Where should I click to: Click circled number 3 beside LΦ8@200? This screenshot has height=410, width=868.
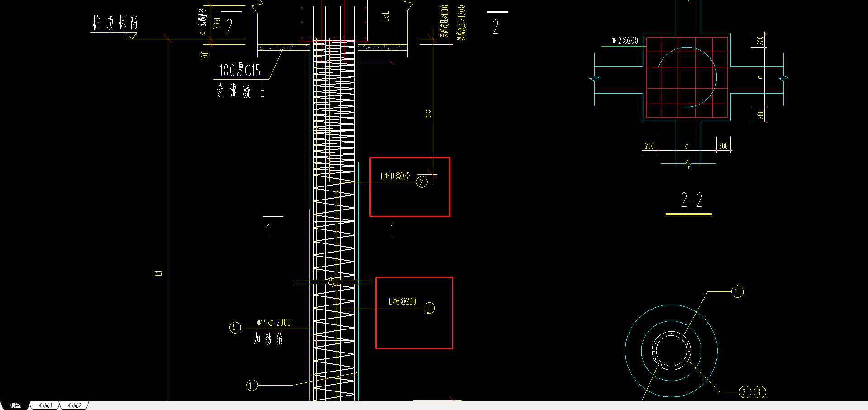tap(429, 309)
